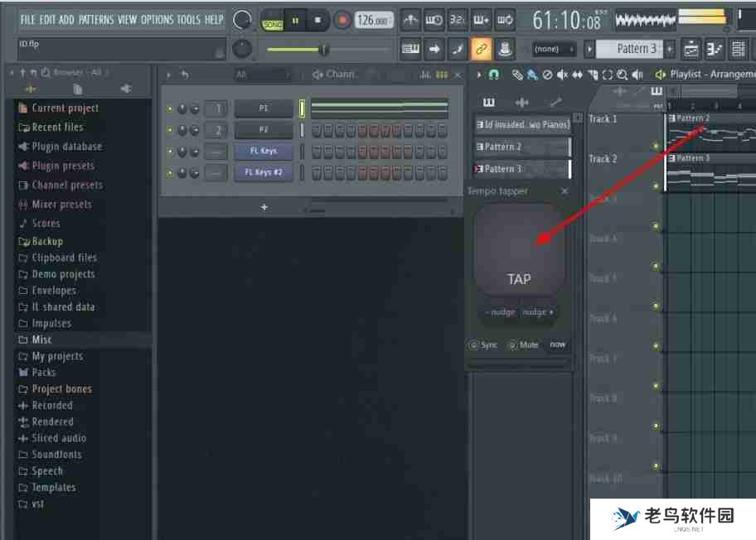Screen dimensions: 756x540
Task: Toggle the metronome icon
Action: (411, 20)
